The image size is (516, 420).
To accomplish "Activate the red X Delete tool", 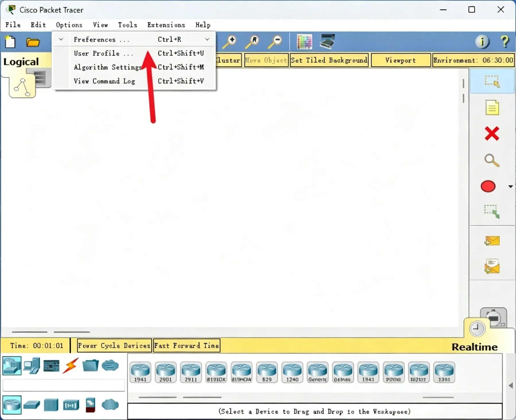I will pos(492,134).
